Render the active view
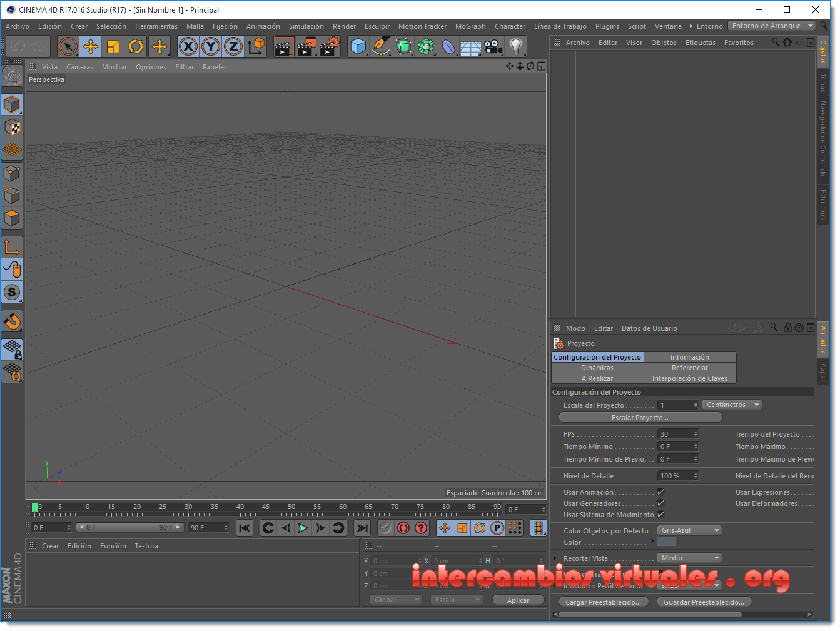This screenshot has width=840, height=631. [283, 46]
